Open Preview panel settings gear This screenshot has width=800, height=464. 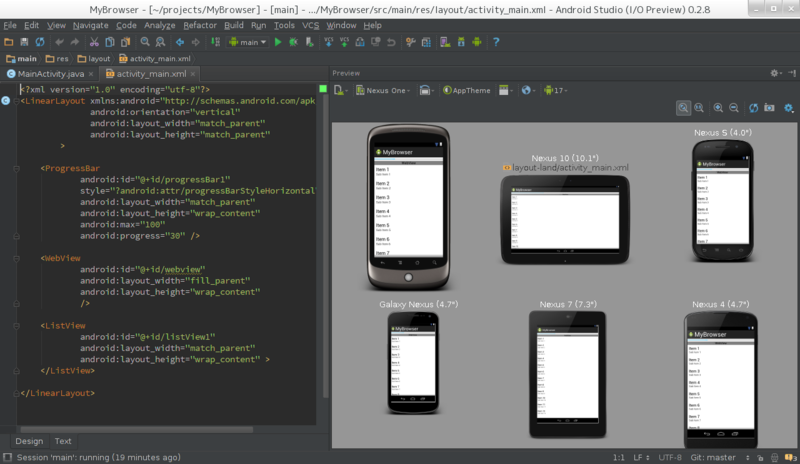[x=776, y=74]
